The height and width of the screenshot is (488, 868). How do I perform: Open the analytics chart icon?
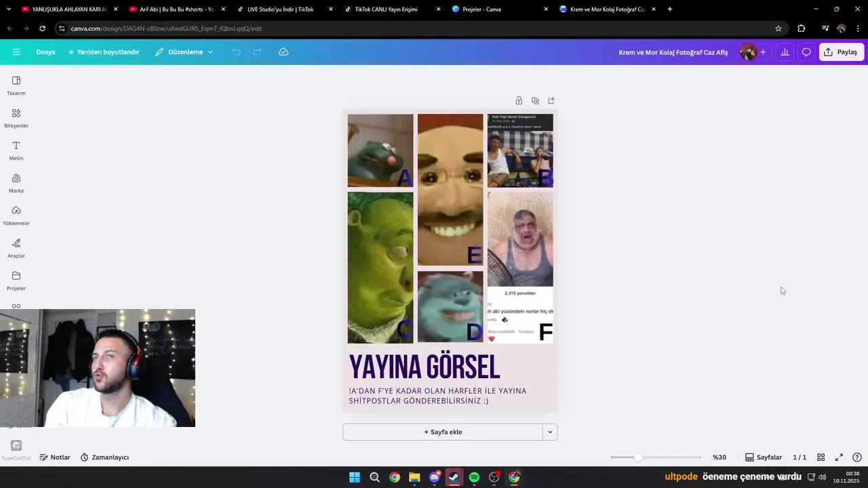point(785,52)
